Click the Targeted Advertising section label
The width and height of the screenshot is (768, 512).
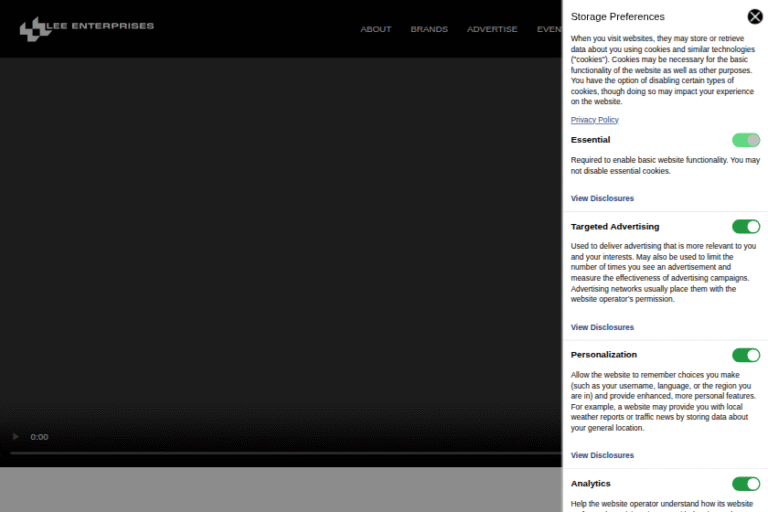pos(614,226)
